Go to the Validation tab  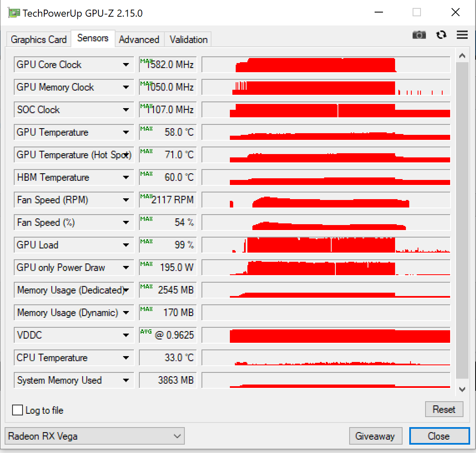point(188,40)
